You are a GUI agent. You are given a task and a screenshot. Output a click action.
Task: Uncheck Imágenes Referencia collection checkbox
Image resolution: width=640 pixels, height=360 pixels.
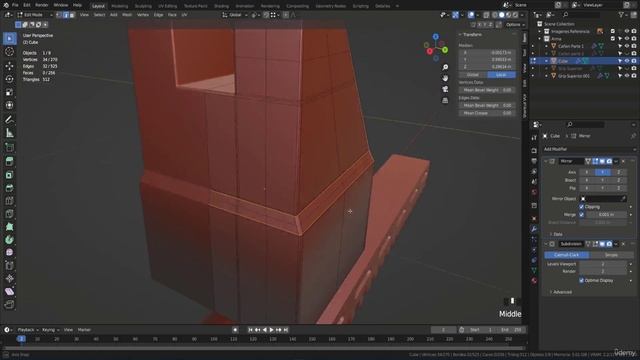pyautogui.click(x=613, y=31)
